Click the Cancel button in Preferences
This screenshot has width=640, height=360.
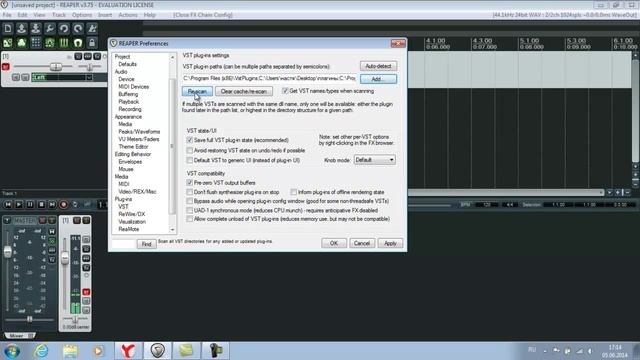pyautogui.click(x=362, y=243)
